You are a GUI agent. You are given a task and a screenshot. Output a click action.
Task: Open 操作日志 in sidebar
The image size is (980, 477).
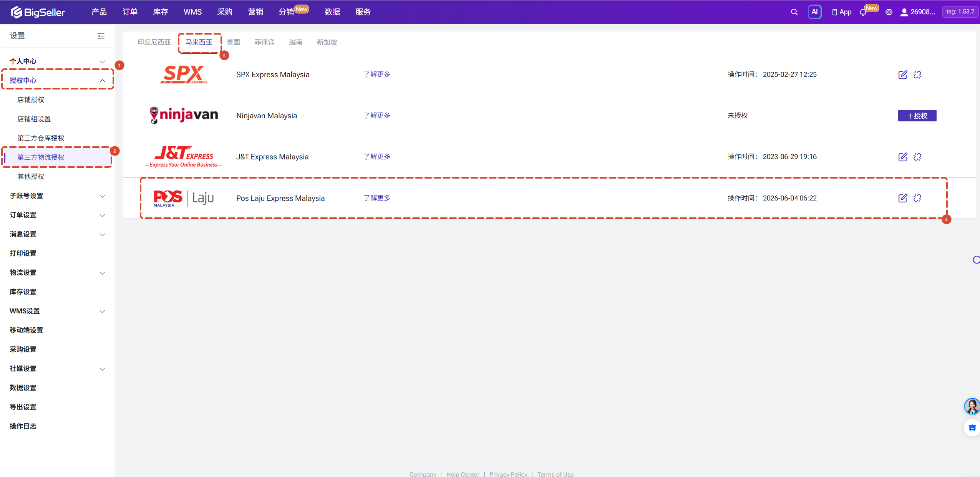tap(23, 426)
